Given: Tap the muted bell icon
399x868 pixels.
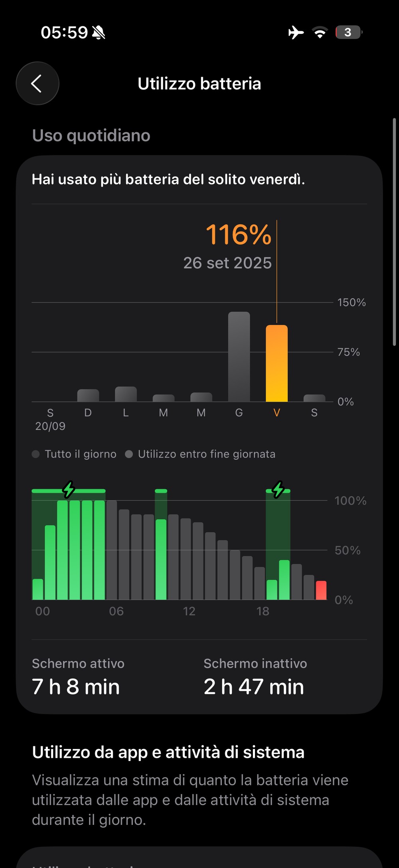Looking at the screenshot, I should click(x=99, y=32).
